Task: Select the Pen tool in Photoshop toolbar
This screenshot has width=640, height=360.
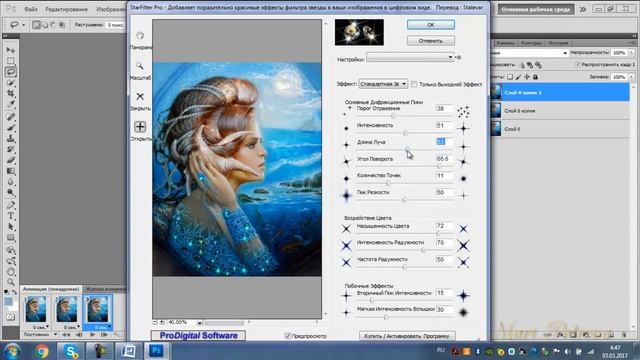Action: [x=11, y=204]
